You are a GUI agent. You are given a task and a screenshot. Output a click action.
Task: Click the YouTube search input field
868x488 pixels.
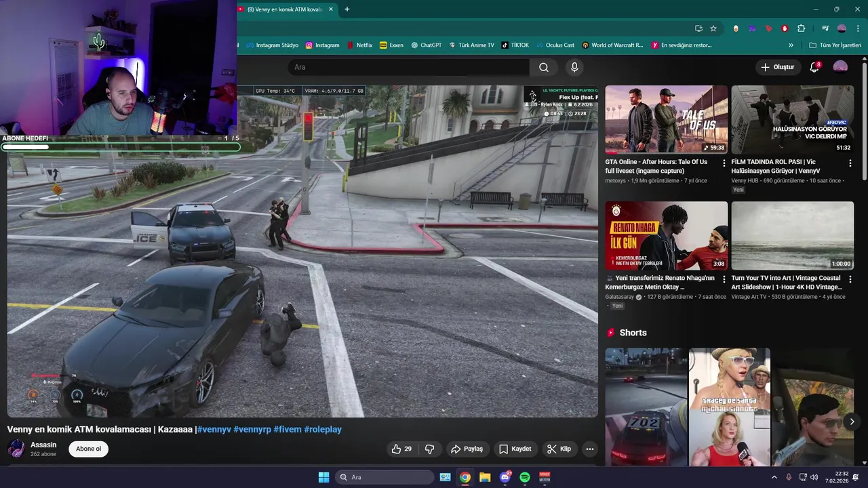click(408, 67)
